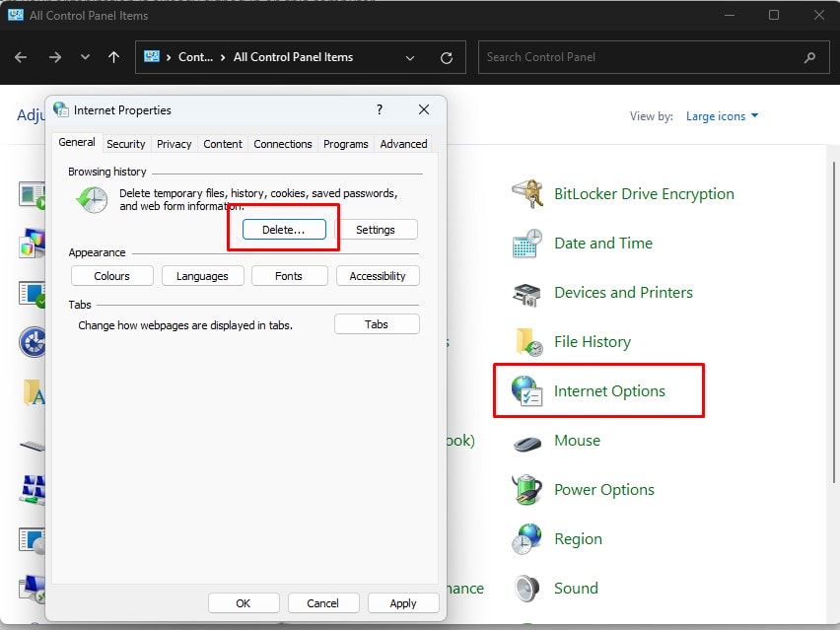Click the Fonts button
This screenshot has width=840, height=630.
click(x=289, y=276)
